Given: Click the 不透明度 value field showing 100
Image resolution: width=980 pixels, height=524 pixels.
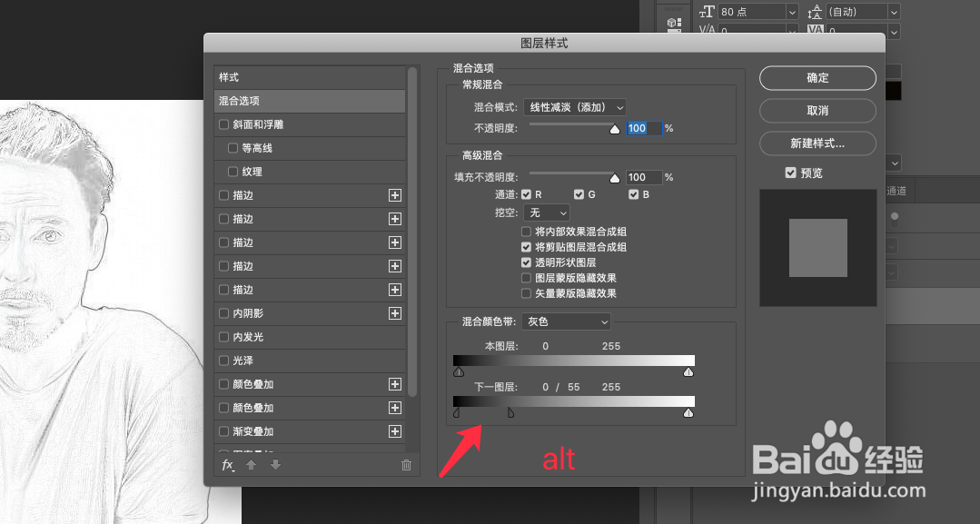Looking at the screenshot, I should coord(644,128).
